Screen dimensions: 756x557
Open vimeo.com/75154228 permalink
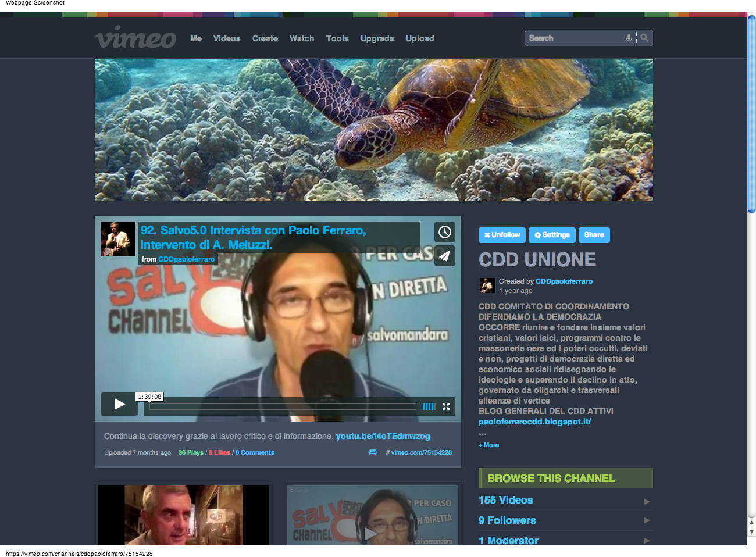422,452
